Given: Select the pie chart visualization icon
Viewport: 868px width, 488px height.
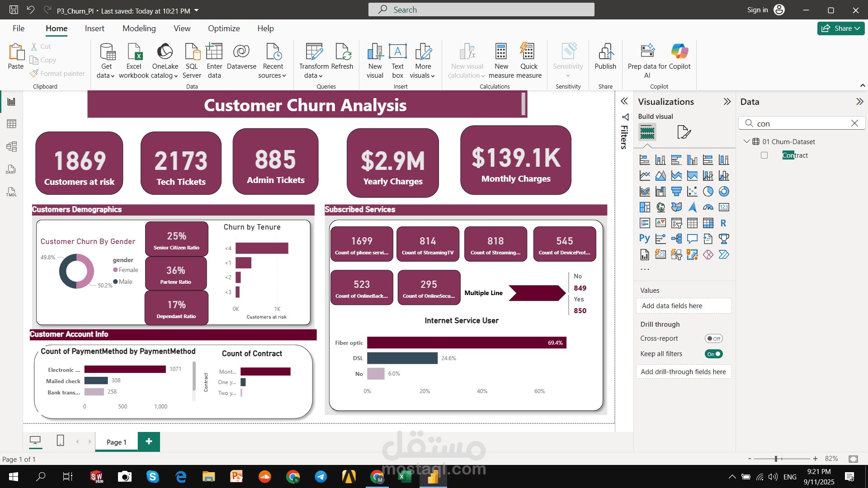Looking at the screenshot, I should click(x=708, y=192).
